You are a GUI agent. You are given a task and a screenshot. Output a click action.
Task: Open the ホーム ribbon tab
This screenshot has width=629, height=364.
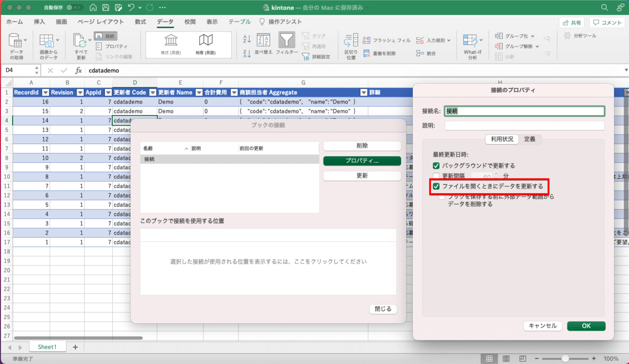tap(14, 22)
